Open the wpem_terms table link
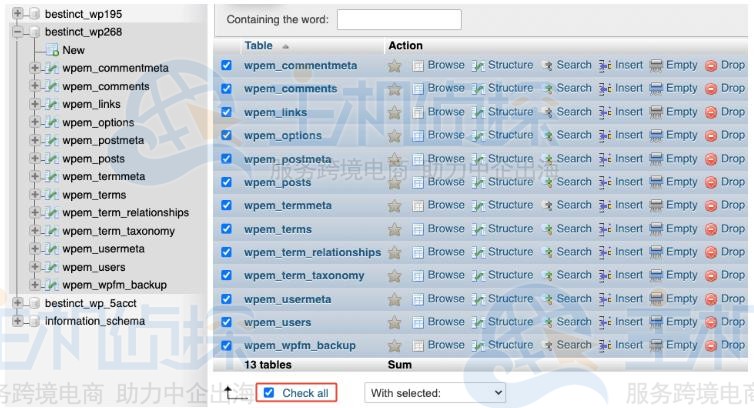This screenshot has width=754, height=408. click(277, 230)
